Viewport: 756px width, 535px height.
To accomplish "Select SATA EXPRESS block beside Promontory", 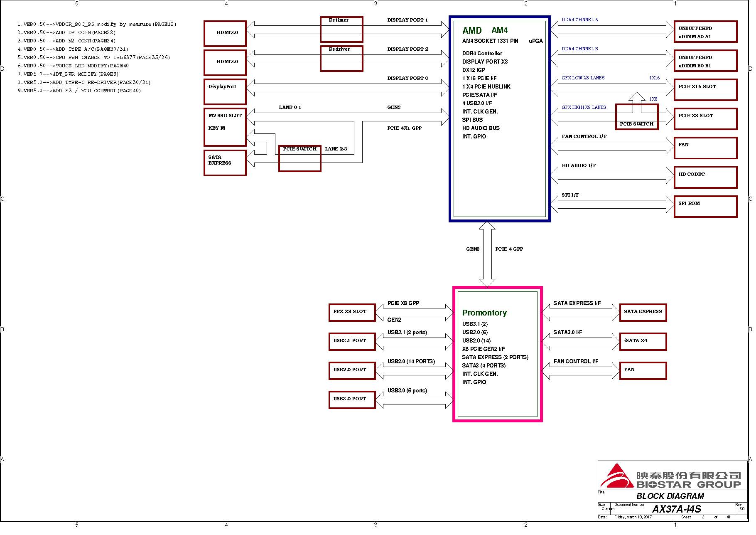I will coord(643,313).
